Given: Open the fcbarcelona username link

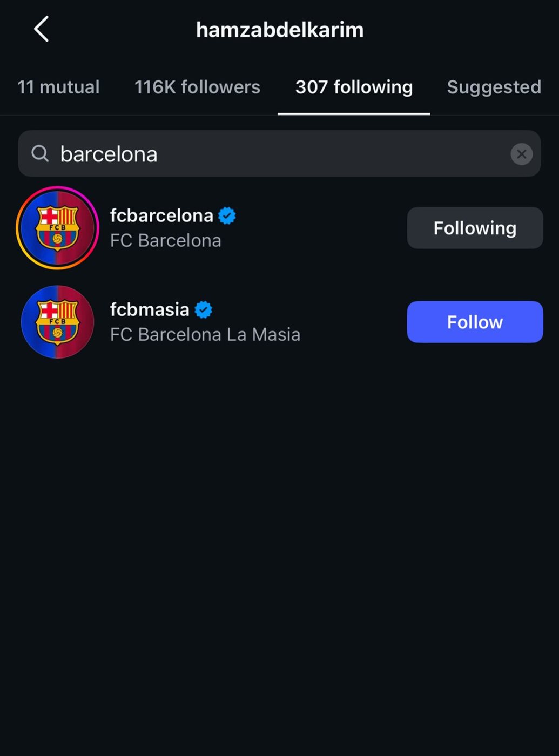Looking at the screenshot, I should pos(161,215).
